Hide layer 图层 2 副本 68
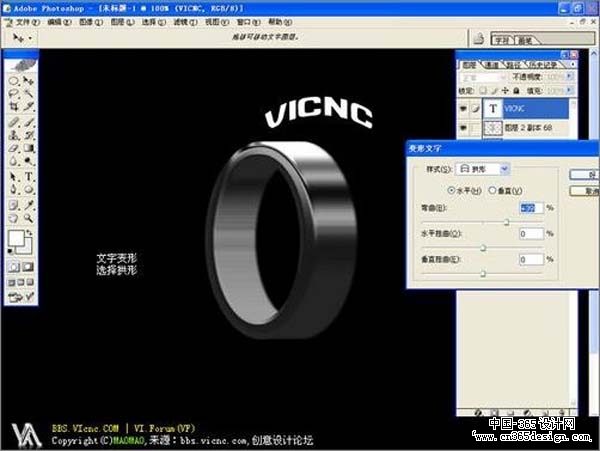 pos(463,127)
